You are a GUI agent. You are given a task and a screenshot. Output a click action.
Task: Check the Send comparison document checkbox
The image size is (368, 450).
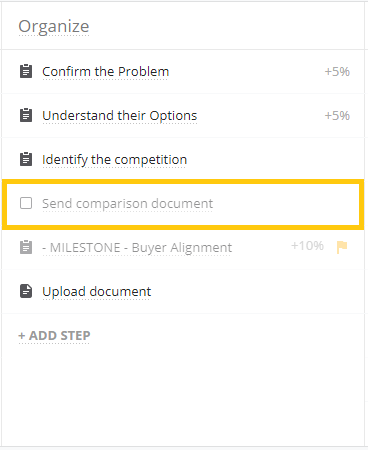click(x=26, y=203)
